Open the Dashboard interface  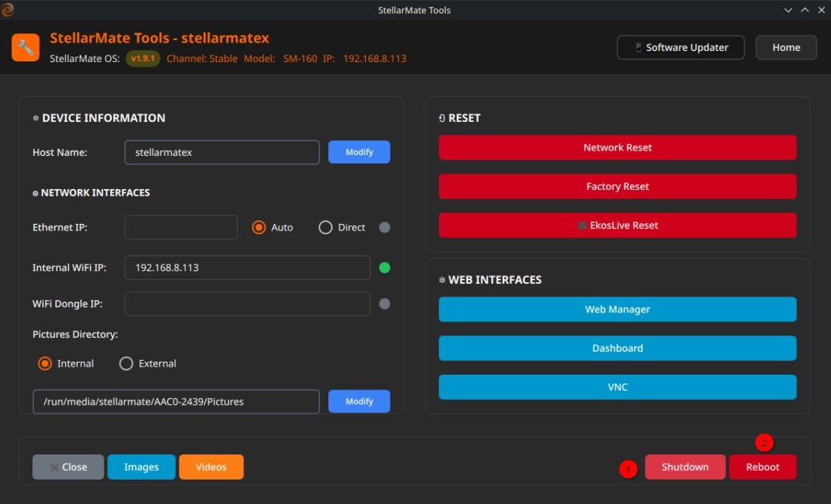tap(617, 348)
